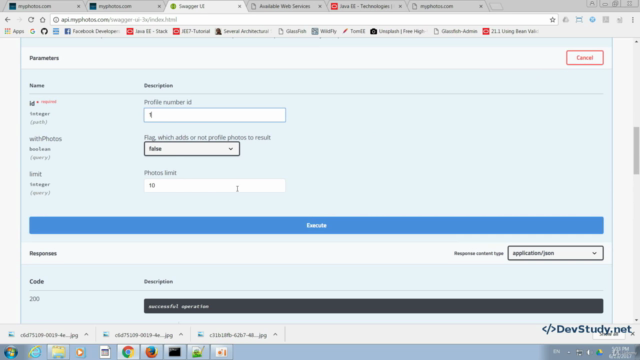The height and width of the screenshot is (360, 640).
Task: Open a new browser tab
Action: [x=496, y=7]
